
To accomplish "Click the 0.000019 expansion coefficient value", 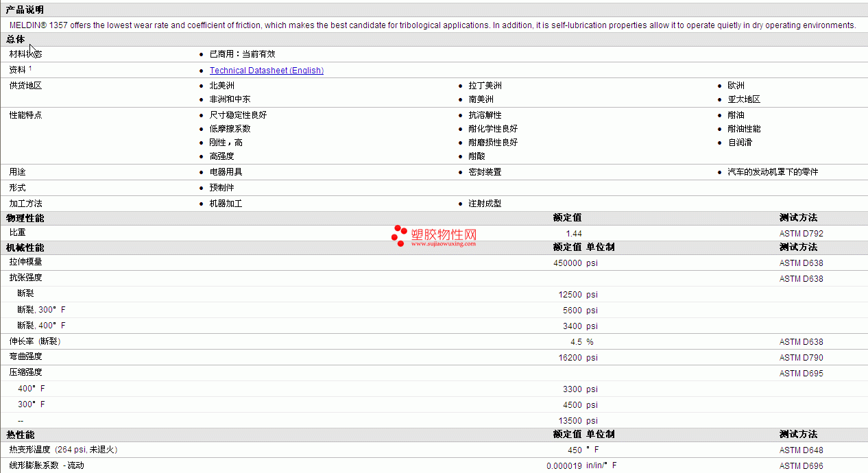I will coord(564,466).
